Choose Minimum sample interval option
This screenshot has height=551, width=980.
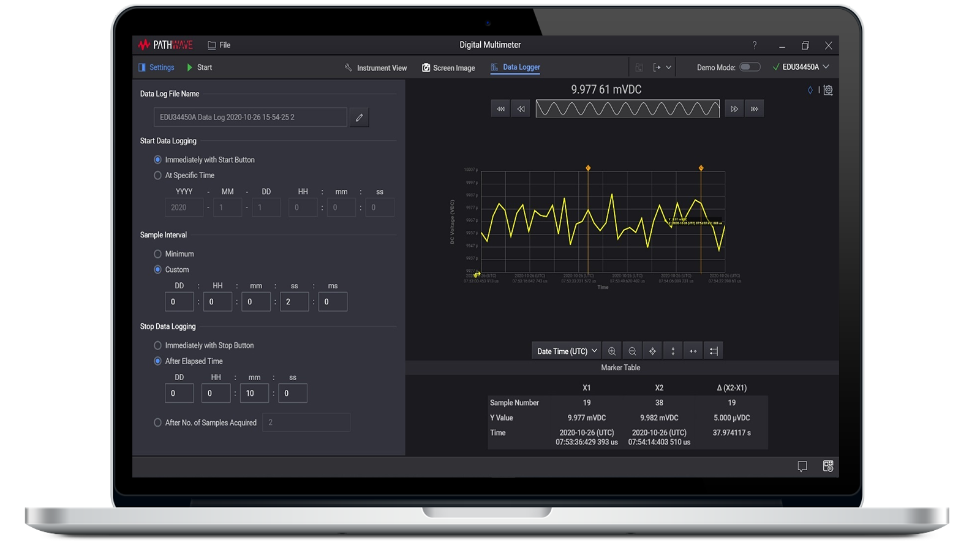pos(157,253)
